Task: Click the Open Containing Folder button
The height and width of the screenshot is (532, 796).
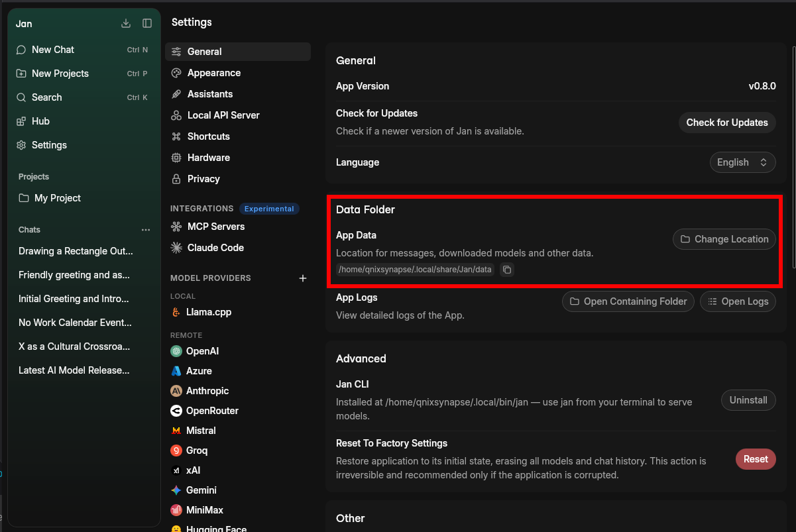Action: [x=628, y=301]
